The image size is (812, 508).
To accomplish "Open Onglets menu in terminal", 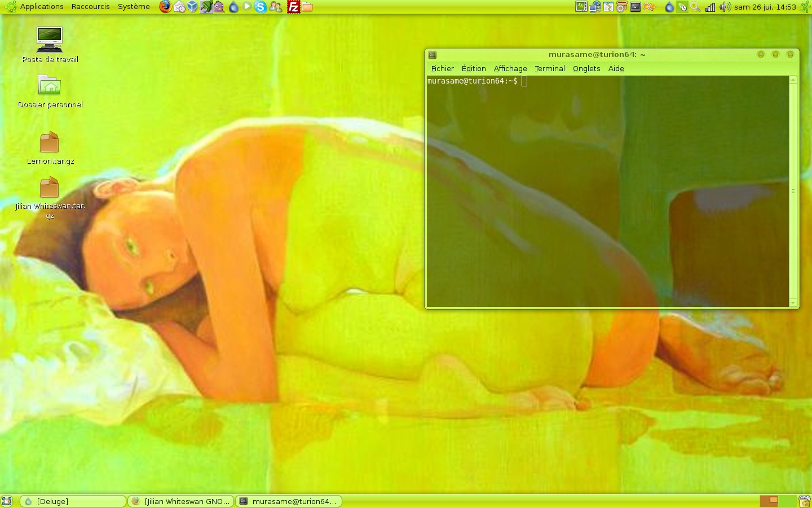I will pos(586,68).
